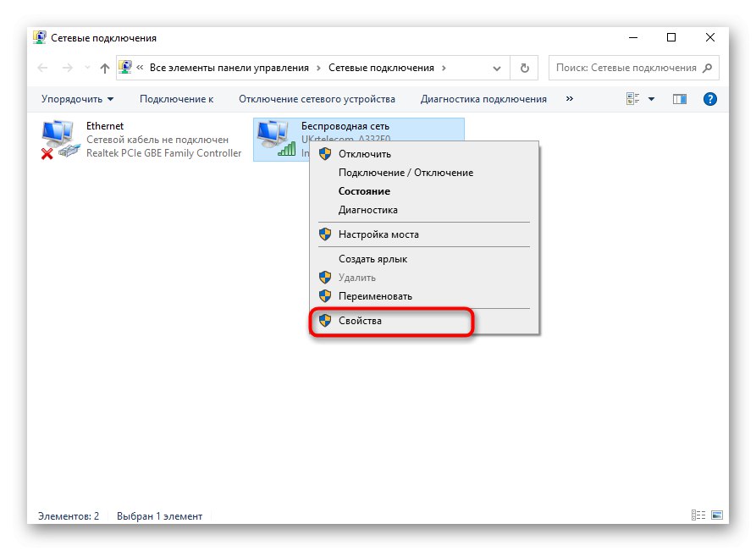The height and width of the screenshot is (551, 756).
Task: Click Сетевые подключения breadcrumb segment
Action: pos(381,68)
